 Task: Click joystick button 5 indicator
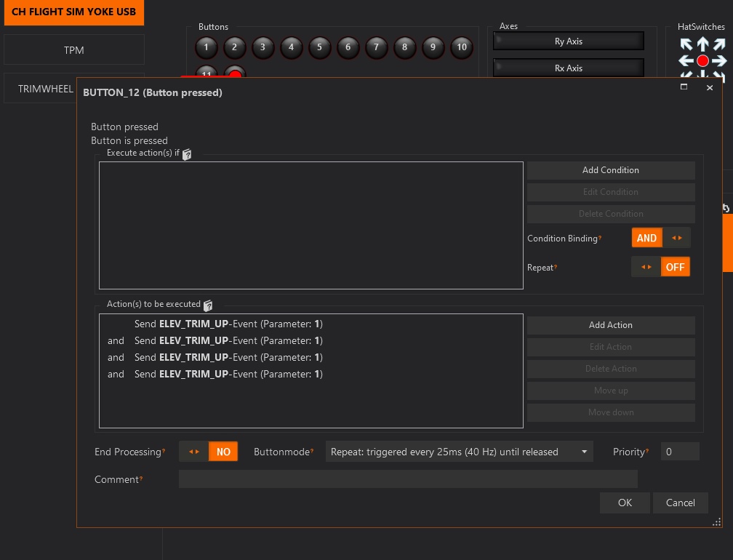319,48
